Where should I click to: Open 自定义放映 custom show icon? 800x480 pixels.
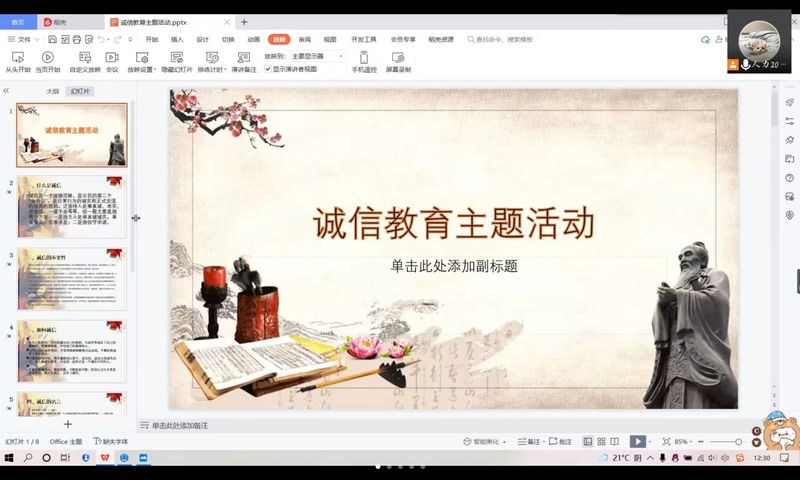[84, 58]
